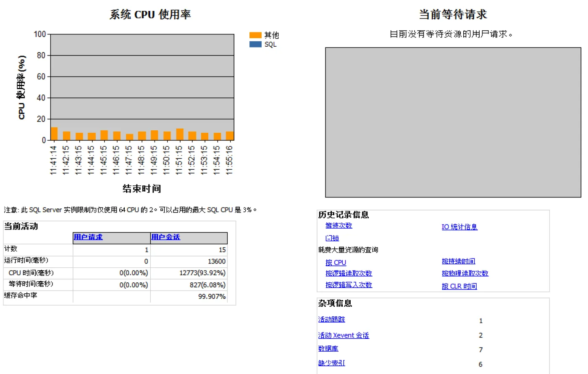588x374 pixels.
Task: Click the CPU bar at 11:47:15
Action: [x=129, y=137]
